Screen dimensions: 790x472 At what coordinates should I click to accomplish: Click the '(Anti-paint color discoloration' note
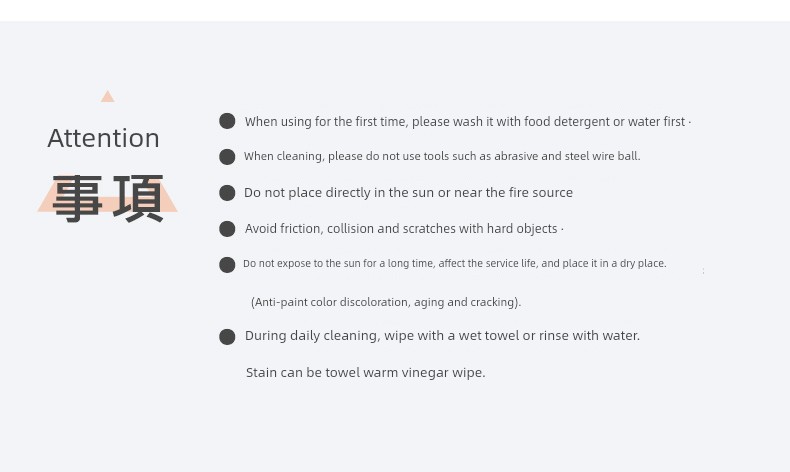386,302
